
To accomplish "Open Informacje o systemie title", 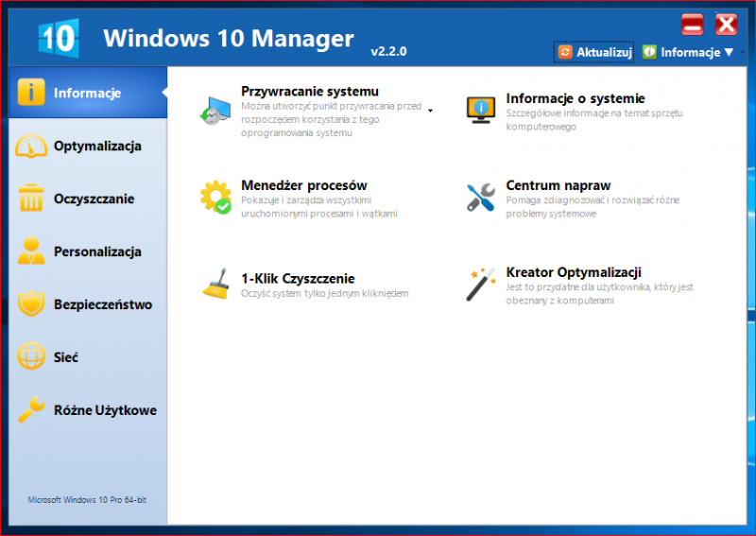I will pos(576,98).
